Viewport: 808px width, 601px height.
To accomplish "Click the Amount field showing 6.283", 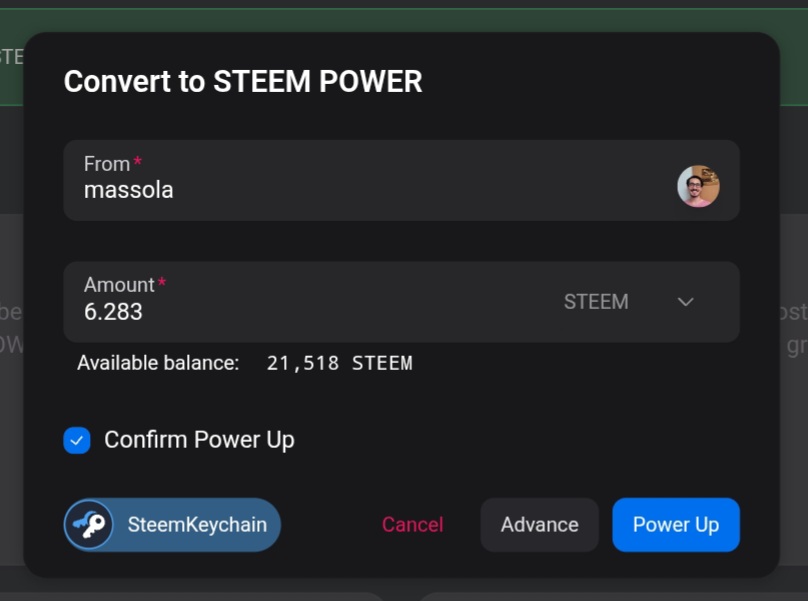I will click(x=300, y=311).
